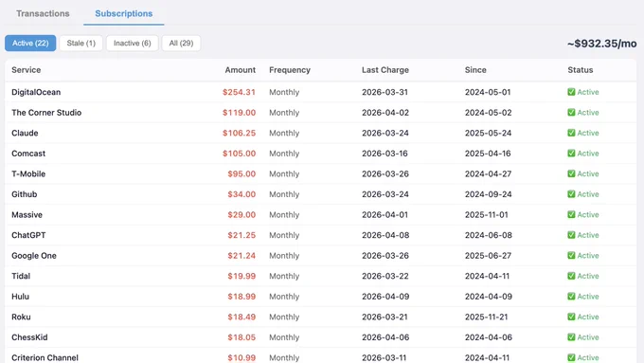Click the $18.49 amount for Roku
This screenshot has height=363, width=644.
[241, 317]
